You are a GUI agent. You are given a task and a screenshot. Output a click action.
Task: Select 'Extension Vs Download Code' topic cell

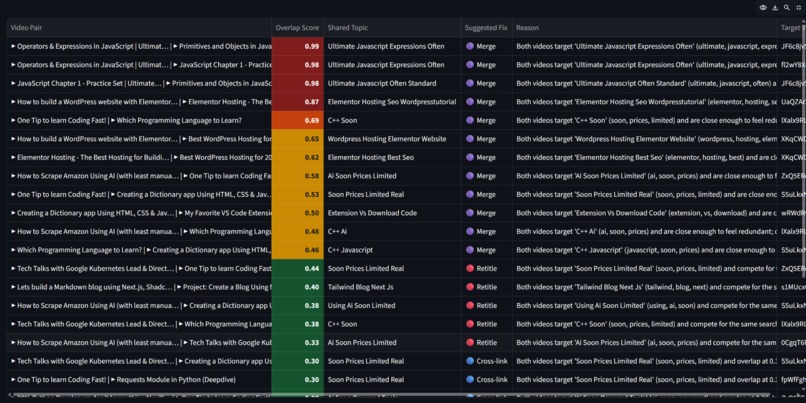[x=392, y=213]
